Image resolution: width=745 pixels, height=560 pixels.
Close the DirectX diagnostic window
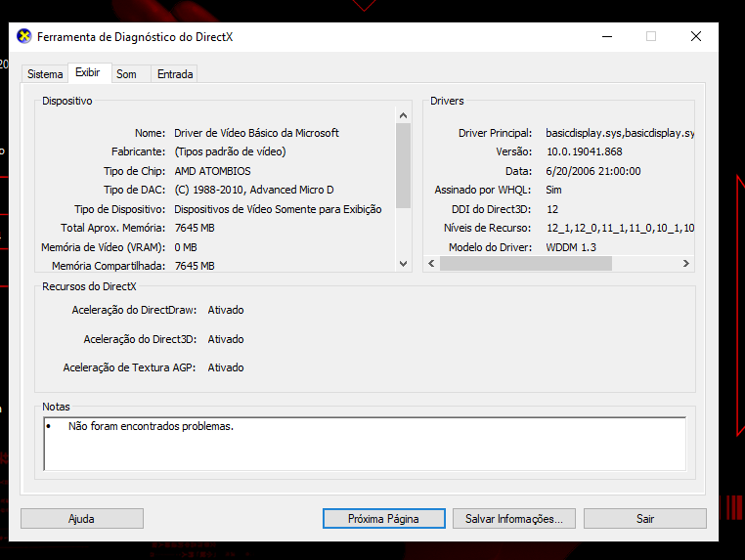click(x=696, y=36)
